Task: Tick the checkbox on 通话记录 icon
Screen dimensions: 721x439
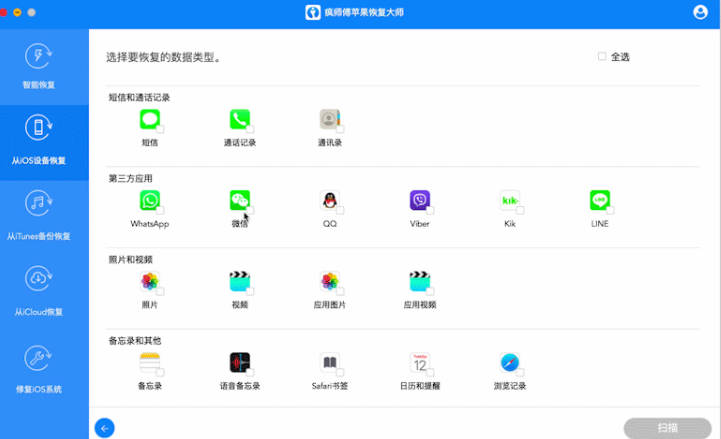Action: coord(250,129)
